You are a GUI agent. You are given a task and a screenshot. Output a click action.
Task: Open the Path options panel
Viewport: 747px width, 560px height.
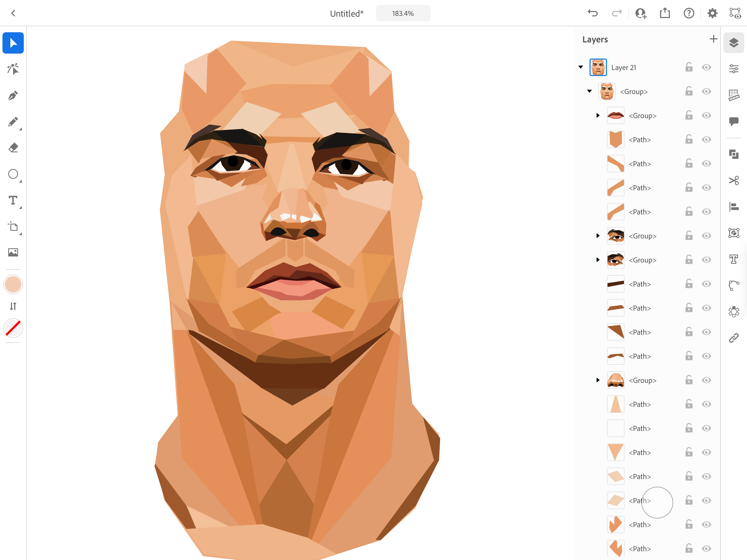click(734, 285)
